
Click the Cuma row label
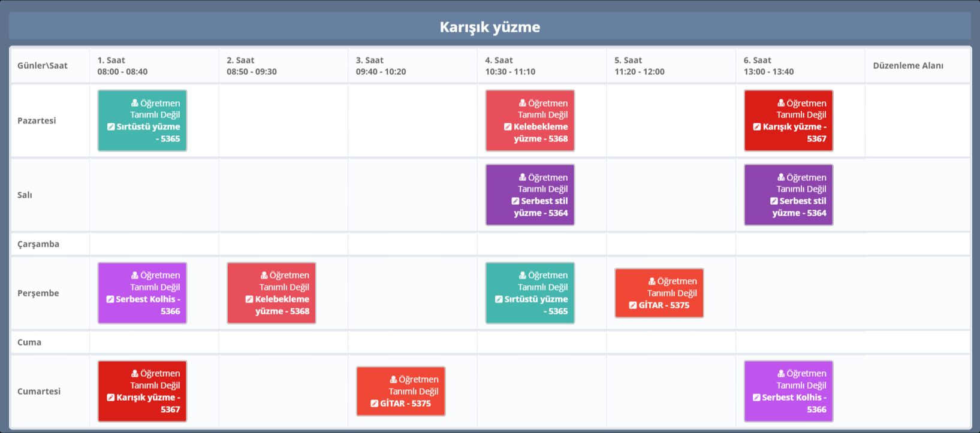coord(29,343)
